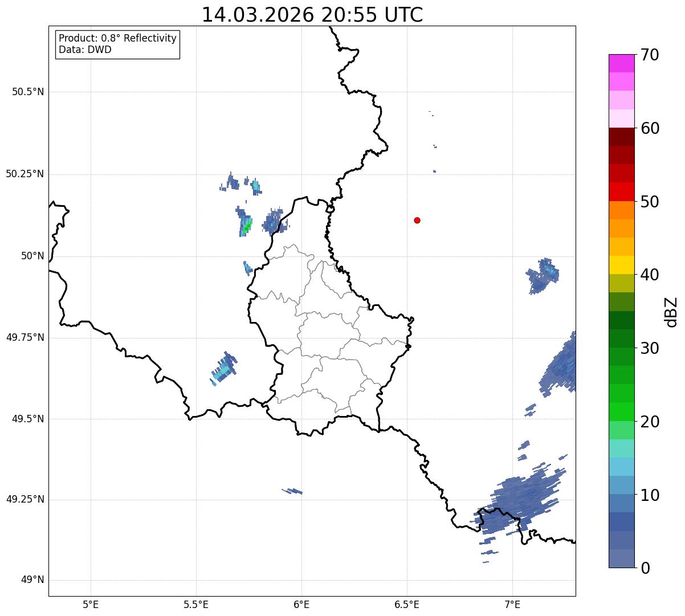Click the "49.25°N" latitude tick label

[25, 500]
